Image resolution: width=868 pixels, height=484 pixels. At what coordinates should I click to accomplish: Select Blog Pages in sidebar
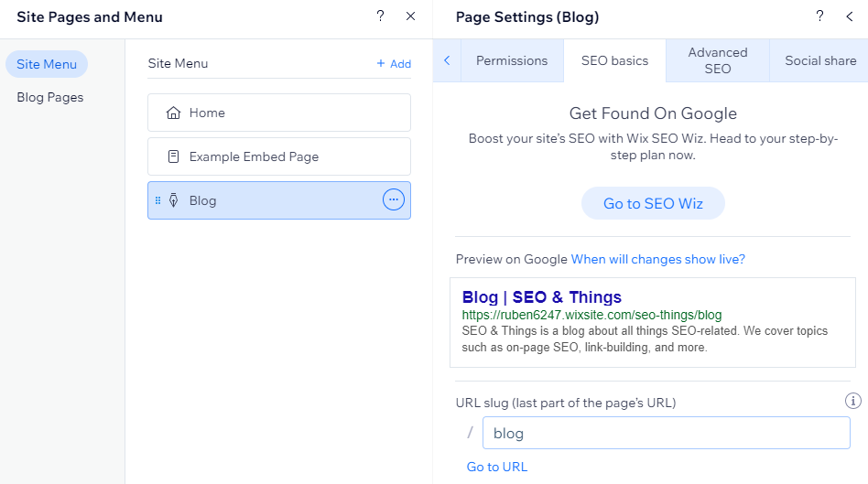pyautogui.click(x=50, y=97)
